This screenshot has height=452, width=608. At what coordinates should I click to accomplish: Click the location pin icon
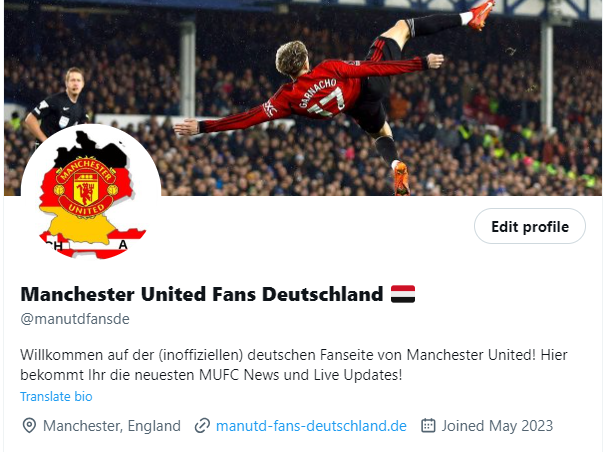coord(29,426)
